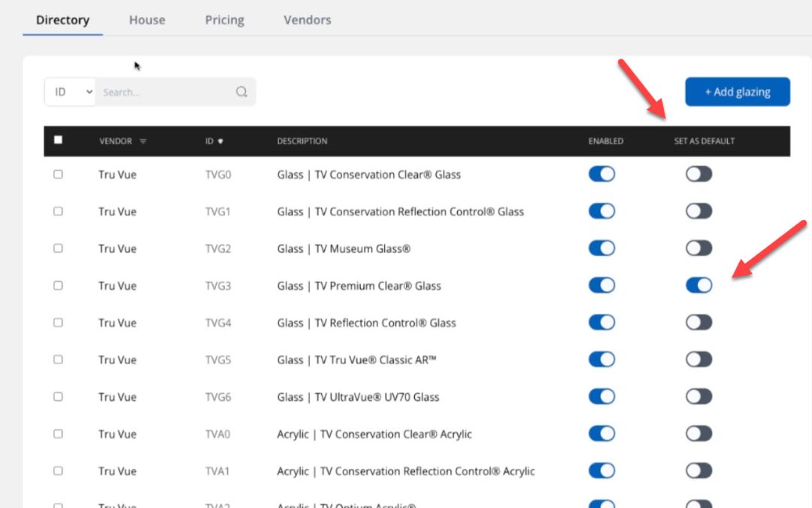
Task: Click the search magnifier icon
Action: pos(241,92)
